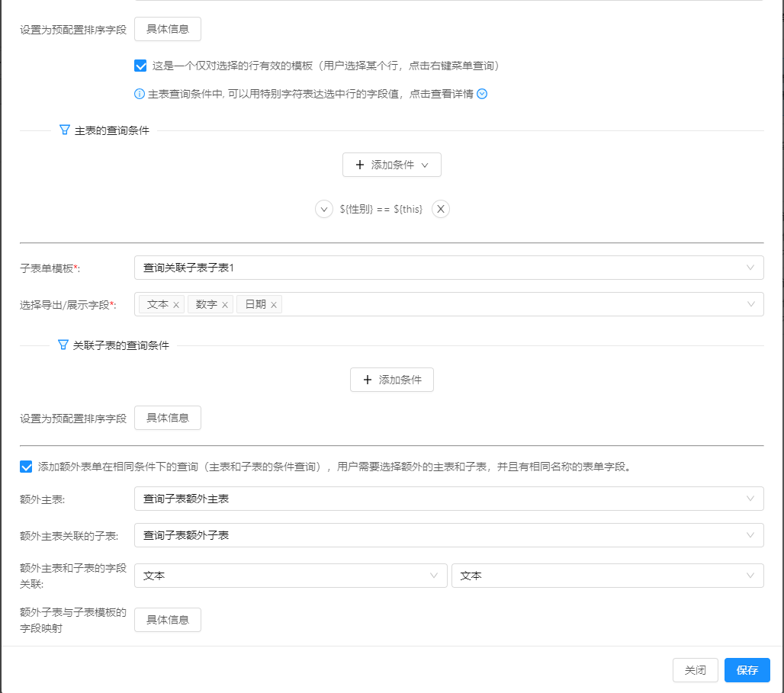This screenshot has height=693, width=784.
Task: Open the 添加条件 dropdown under 主表的查询条件
Action: (x=392, y=165)
